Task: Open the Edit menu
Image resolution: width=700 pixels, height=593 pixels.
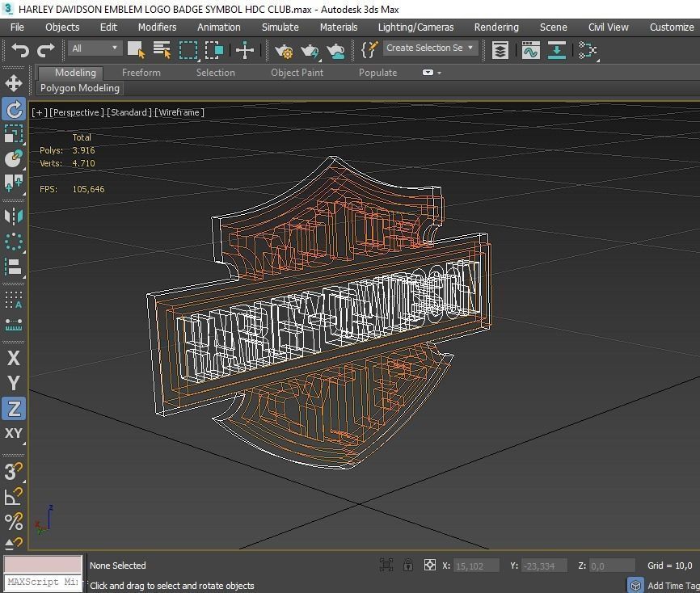Action: [x=108, y=27]
